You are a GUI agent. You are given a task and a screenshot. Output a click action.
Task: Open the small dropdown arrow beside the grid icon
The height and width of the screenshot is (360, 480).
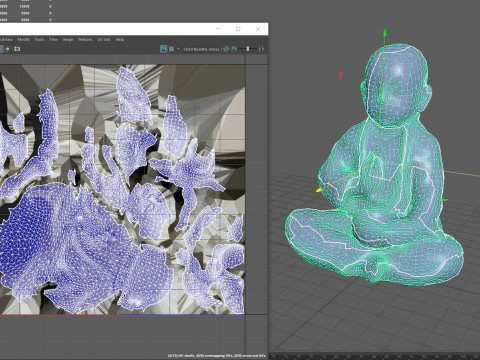(178, 49)
